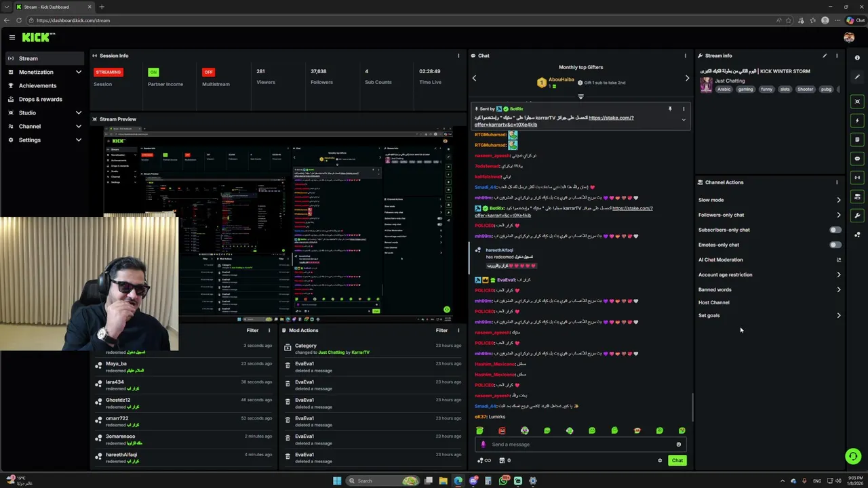The width and height of the screenshot is (868, 488).
Task: Click the red angry emote shortcut
Action: pos(502,430)
